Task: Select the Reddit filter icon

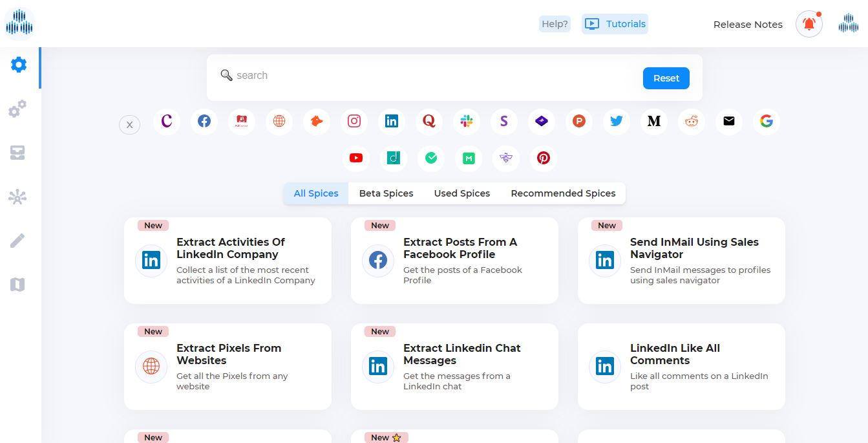Action: (x=692, y=121)
